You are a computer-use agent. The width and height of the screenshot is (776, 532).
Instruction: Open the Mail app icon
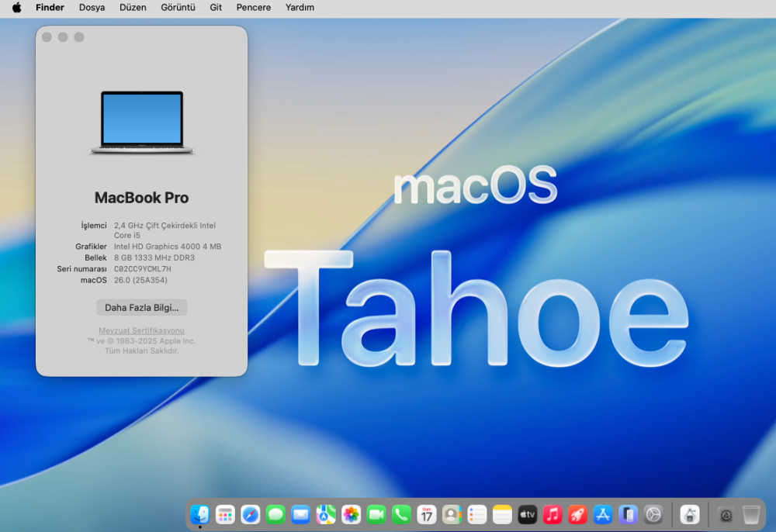pos(300,515)
